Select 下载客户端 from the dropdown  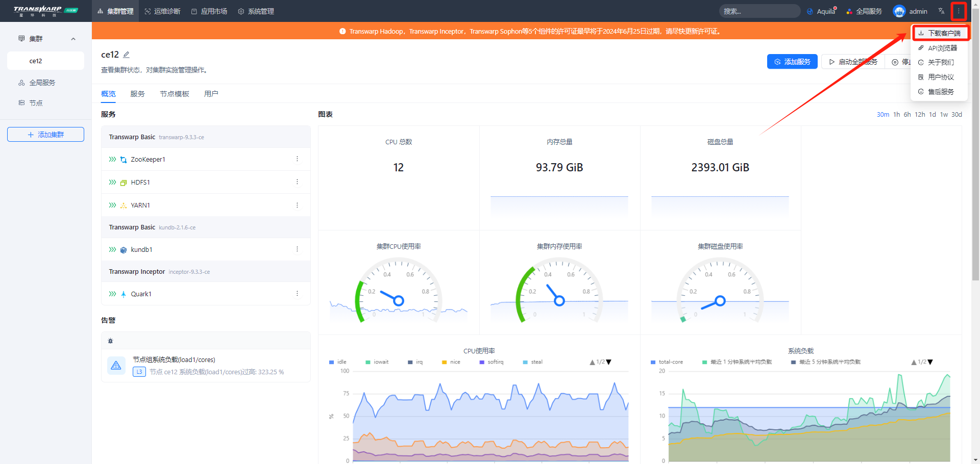pos(939,33)
